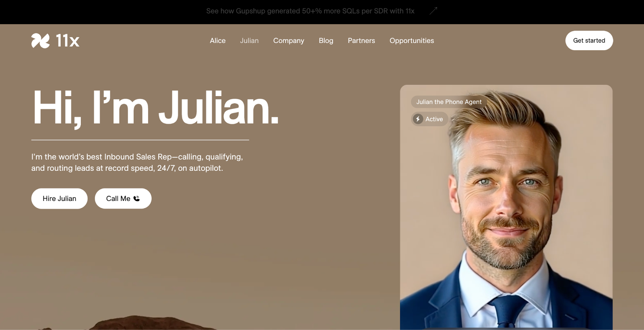This screenshot has height=330, width=644.
Task: Open the Alice menu item
Action: pos(218,41)
